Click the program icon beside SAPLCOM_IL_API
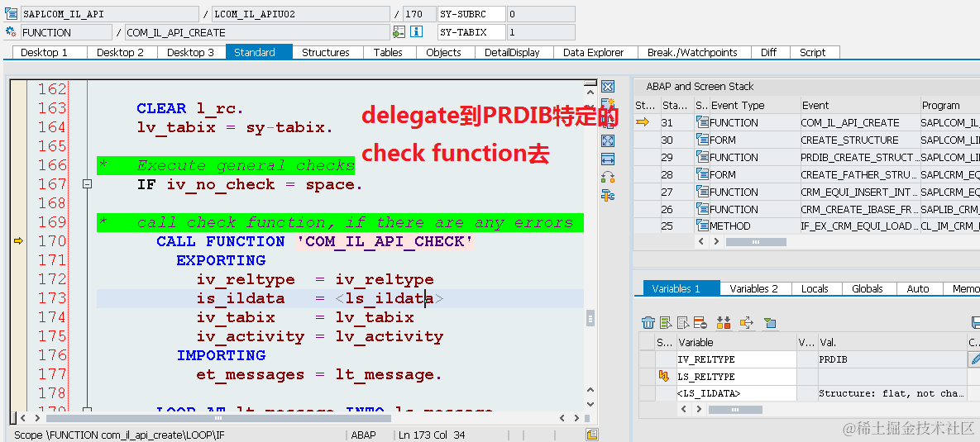The image size is (980, 442). [11, 13]
